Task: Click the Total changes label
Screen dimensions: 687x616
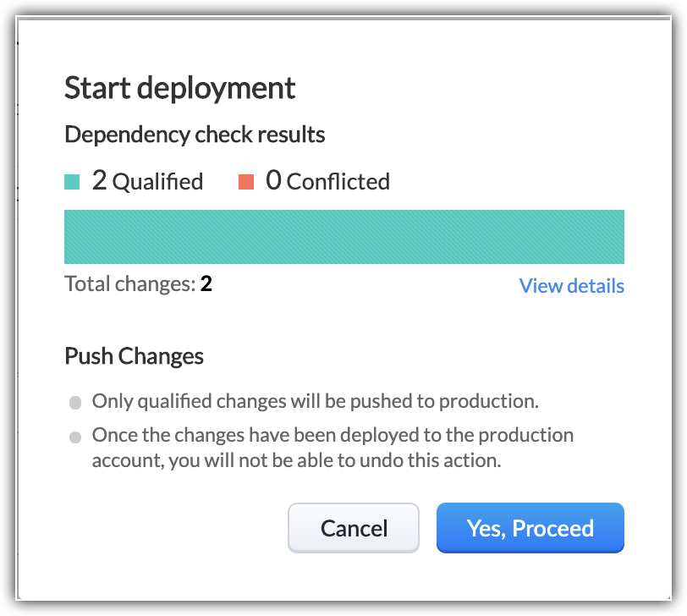Action: click(129, 283)
